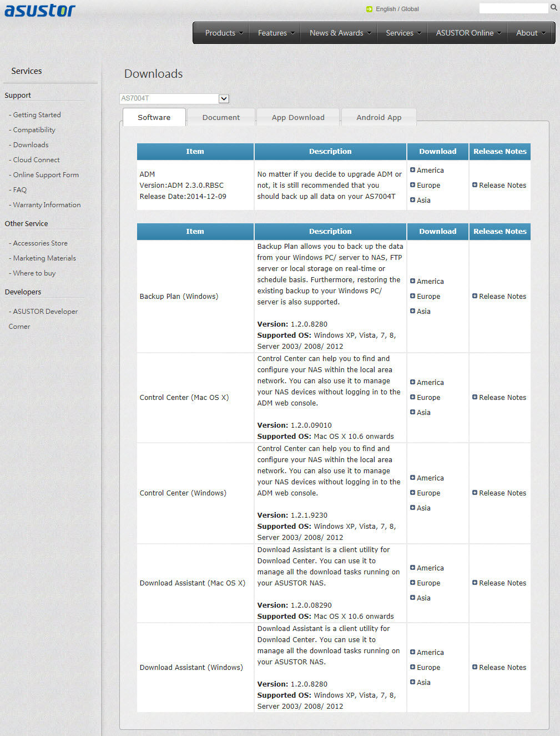Open the ASUSTOR Developer Corner link
Viewport: 560px width, 736px height.
[x=43, y=319]
